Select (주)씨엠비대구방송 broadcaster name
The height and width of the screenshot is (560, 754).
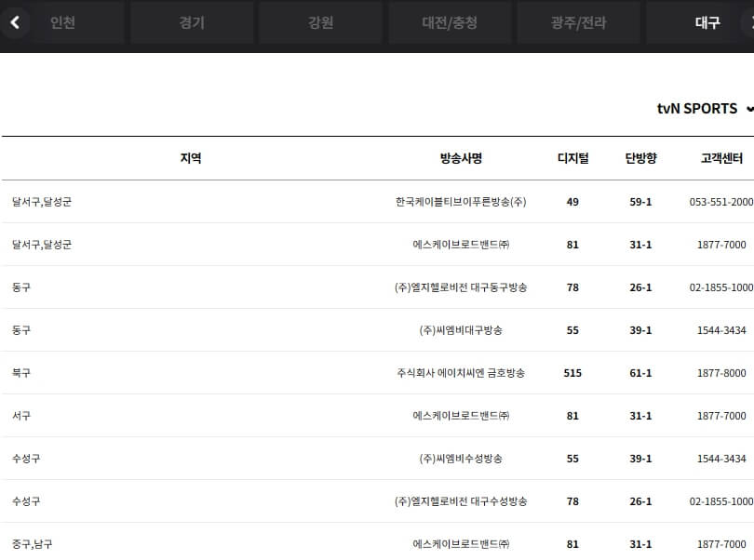coord(461,330)
